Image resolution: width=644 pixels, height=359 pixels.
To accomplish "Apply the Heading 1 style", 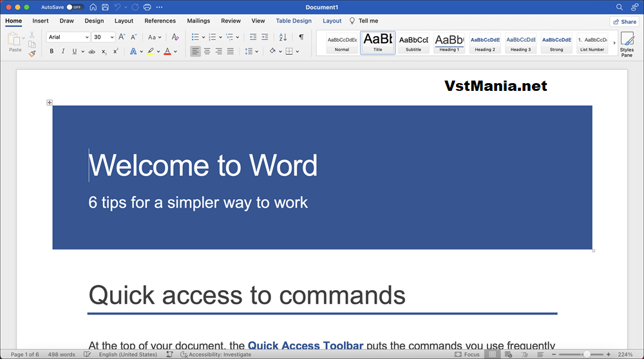I will [x=449, y=43].
